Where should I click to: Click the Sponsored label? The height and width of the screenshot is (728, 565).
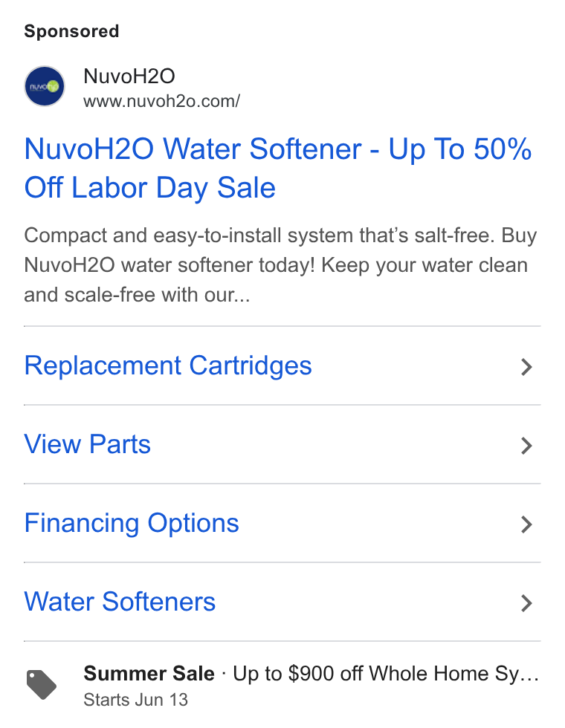click(71, 31)
